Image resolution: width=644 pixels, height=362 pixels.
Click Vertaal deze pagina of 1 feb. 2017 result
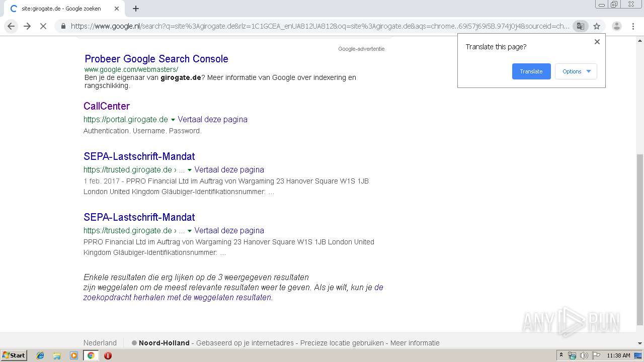click(x=229, y=170)
